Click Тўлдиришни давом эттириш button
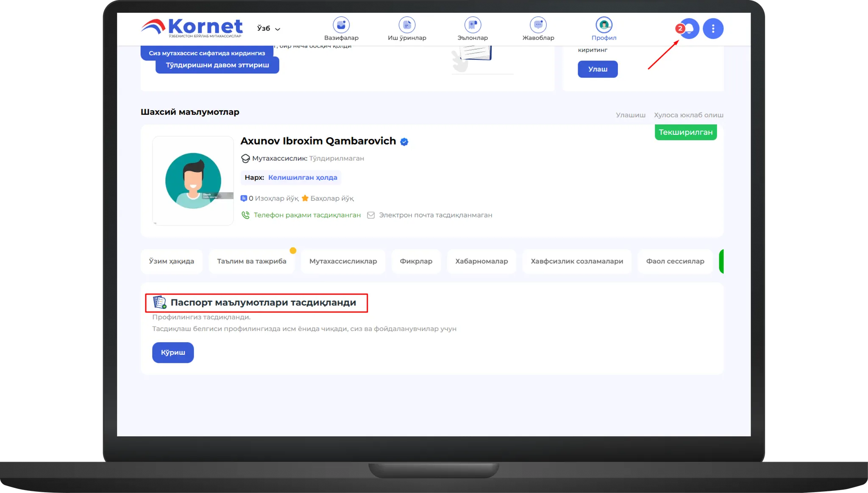Screen dimensions: 868x493 pos(217,65)
